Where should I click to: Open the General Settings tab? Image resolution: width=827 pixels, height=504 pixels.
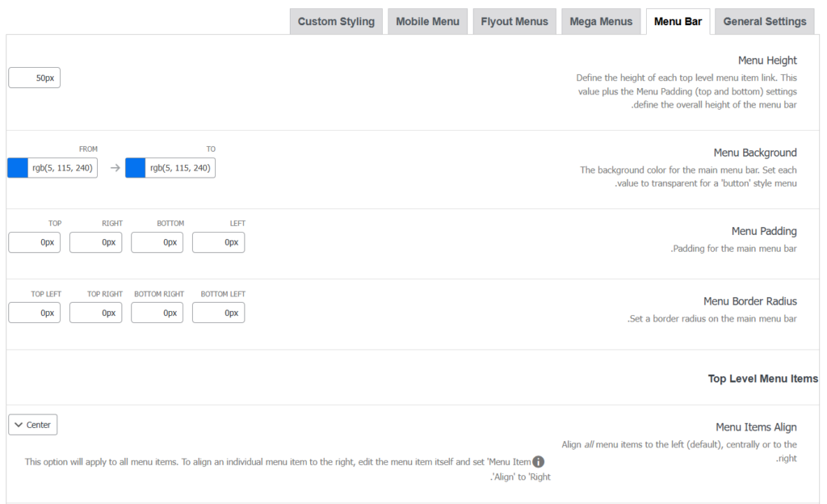click(x=764, y=22)
